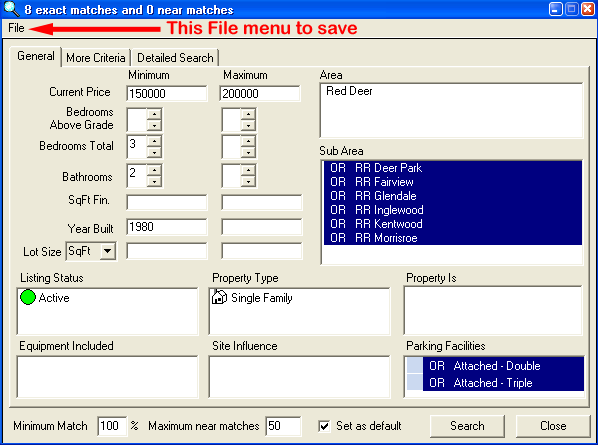Decrease maximum Bathrooms spinner arrow
598x445 pixels.
248,182
